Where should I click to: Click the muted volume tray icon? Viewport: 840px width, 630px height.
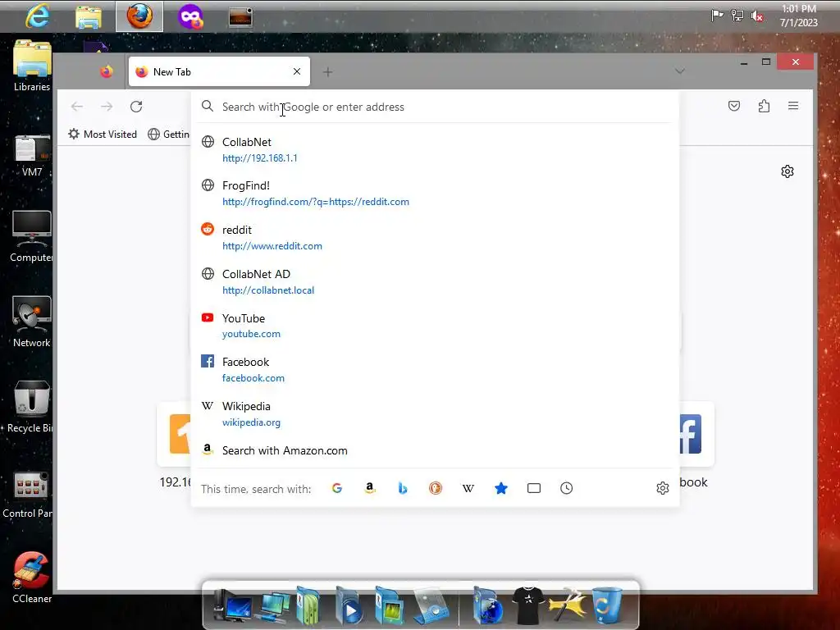[757, 16]
